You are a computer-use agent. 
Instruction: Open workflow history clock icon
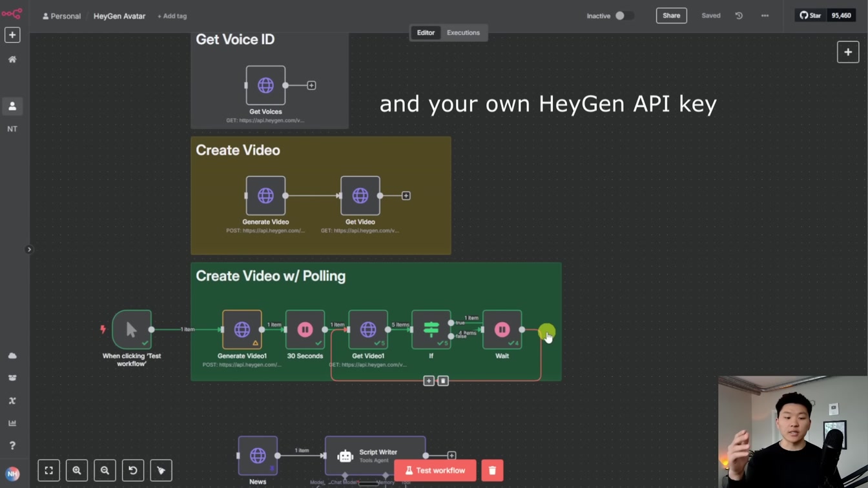click(739, 15)
